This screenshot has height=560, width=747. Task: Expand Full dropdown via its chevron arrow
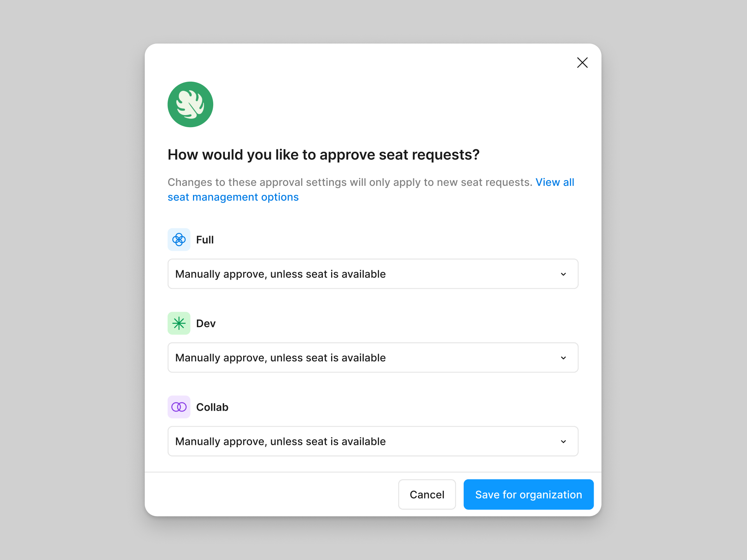(563, 274)
